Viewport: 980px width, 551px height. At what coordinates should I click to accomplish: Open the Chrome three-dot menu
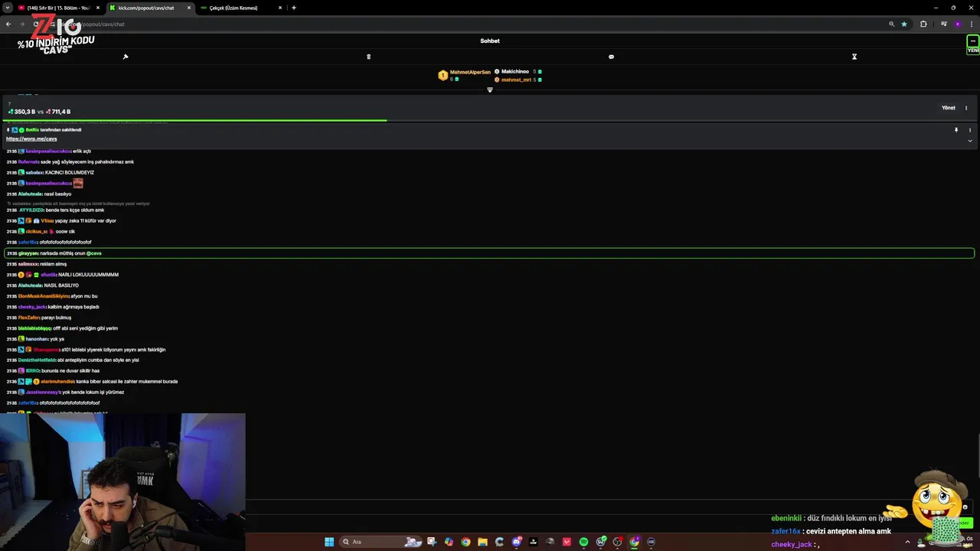point(972,24)
